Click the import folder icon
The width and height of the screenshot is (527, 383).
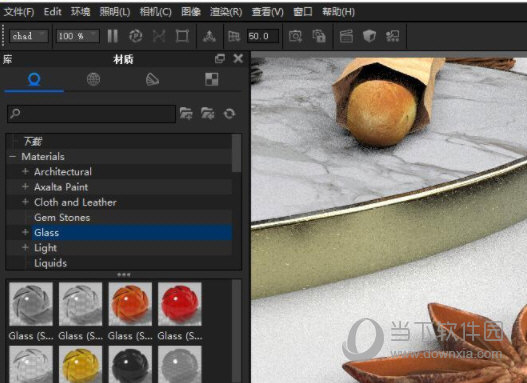(208, 114)
